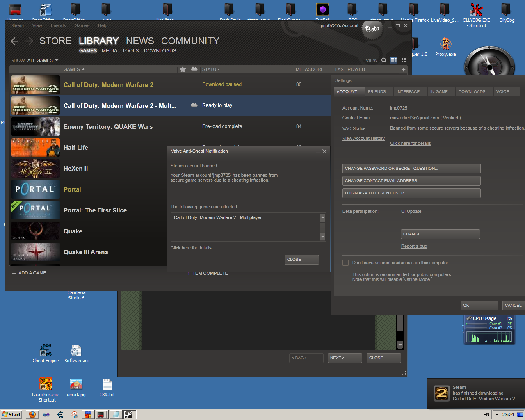Switch to the In-Game settings tab
Image resolution: width=525 pixels, height=420 pixels.
point(439,92)
